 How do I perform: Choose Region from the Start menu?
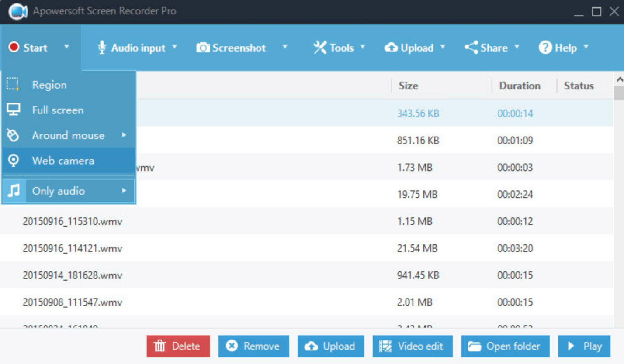tap(69, 85)
